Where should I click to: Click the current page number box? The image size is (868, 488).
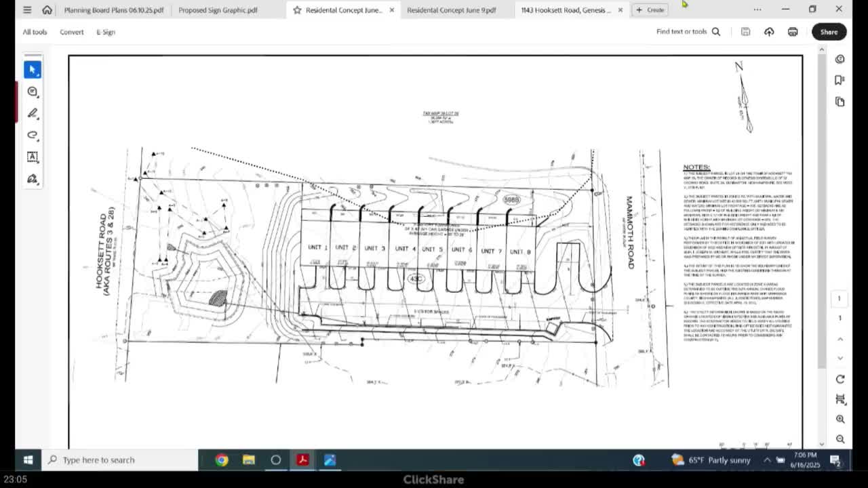(839, 299)
